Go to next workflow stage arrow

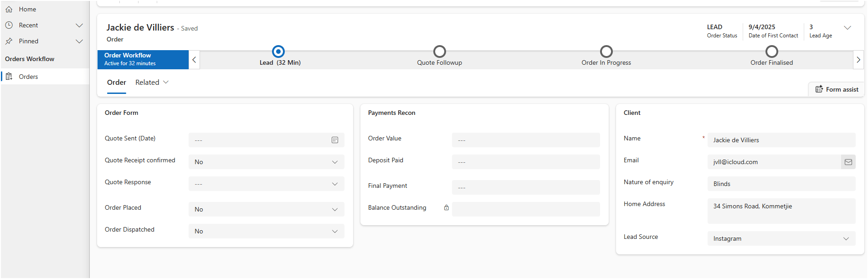(x=858, y=60)
